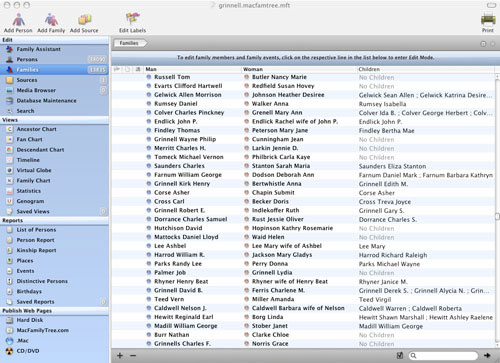Open the Distinctive Persons report

tap(54, 281)
